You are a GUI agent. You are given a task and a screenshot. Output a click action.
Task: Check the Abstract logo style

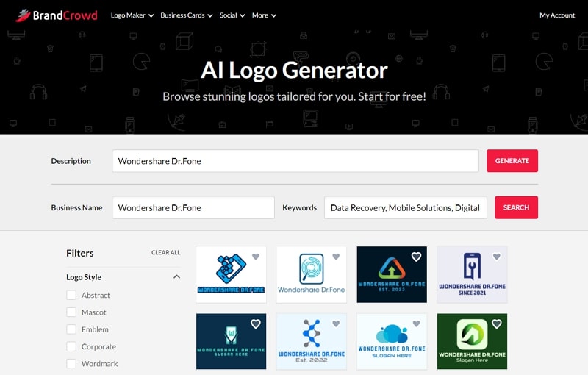point(71,295)
